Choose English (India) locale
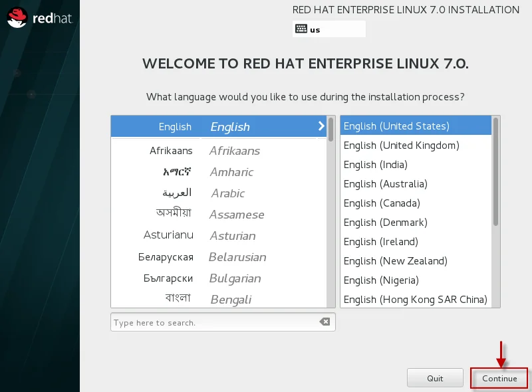The width and height of the screenshot is (532, 392). coord(416,165)
